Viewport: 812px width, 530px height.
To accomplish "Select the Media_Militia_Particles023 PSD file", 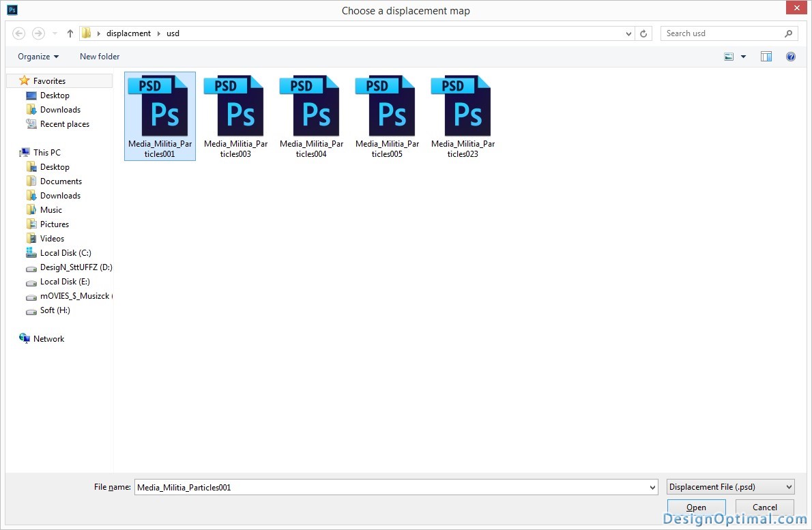I will click(x=463, y=117).
